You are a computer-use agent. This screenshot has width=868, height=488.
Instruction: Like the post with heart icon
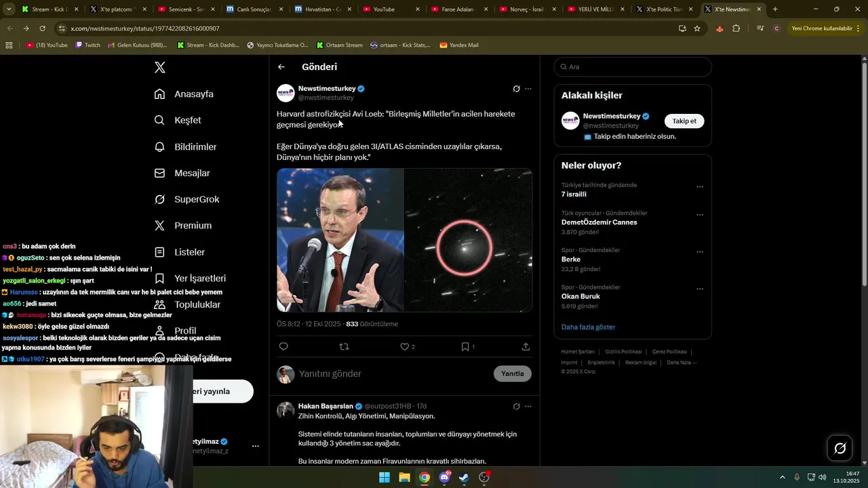click(x=405, y=346)
